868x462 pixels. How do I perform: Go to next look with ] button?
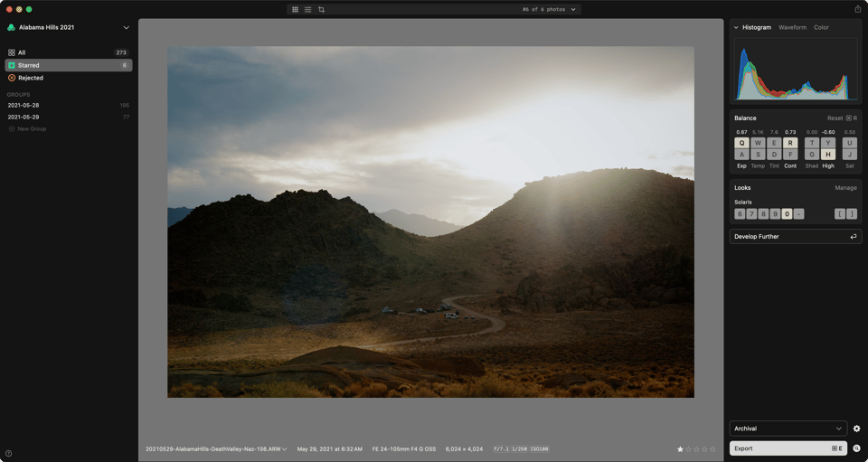852,214
